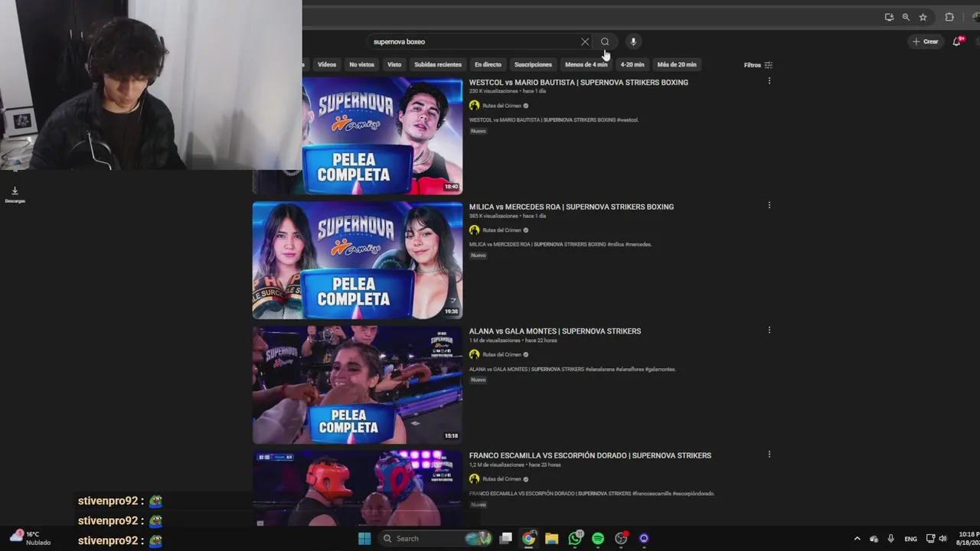Image resolution: width=980 pixels, height=551 pixels.
Task: Open the Franco Escamilla vs Escorpión Dorado thumbnail
Action: (x=358, y=488)
